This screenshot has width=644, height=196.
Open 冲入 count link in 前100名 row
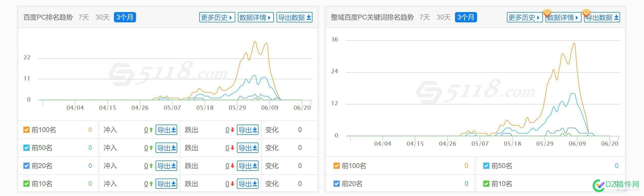coord(146,130)
